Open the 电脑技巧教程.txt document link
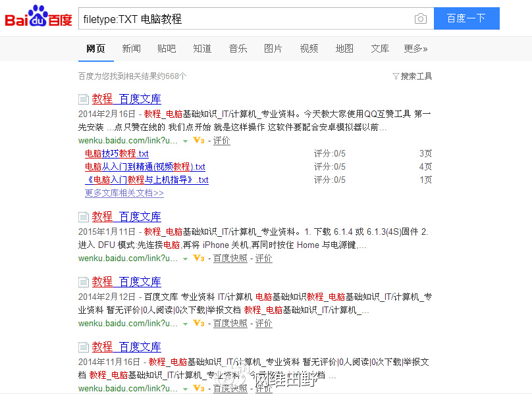The image size is (532, 394). (x=117, y=154)
